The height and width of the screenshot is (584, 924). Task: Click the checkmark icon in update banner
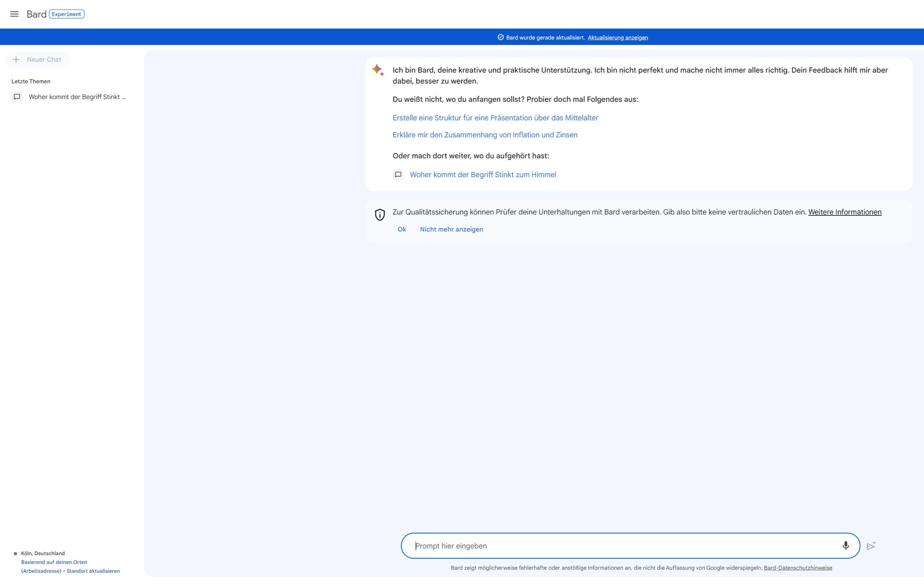click(x=500, y=37)
